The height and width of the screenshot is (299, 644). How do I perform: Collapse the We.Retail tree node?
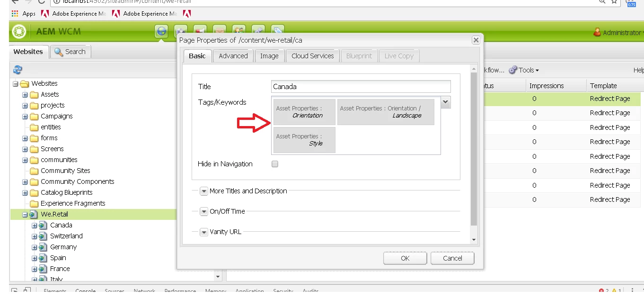[25, 215]
